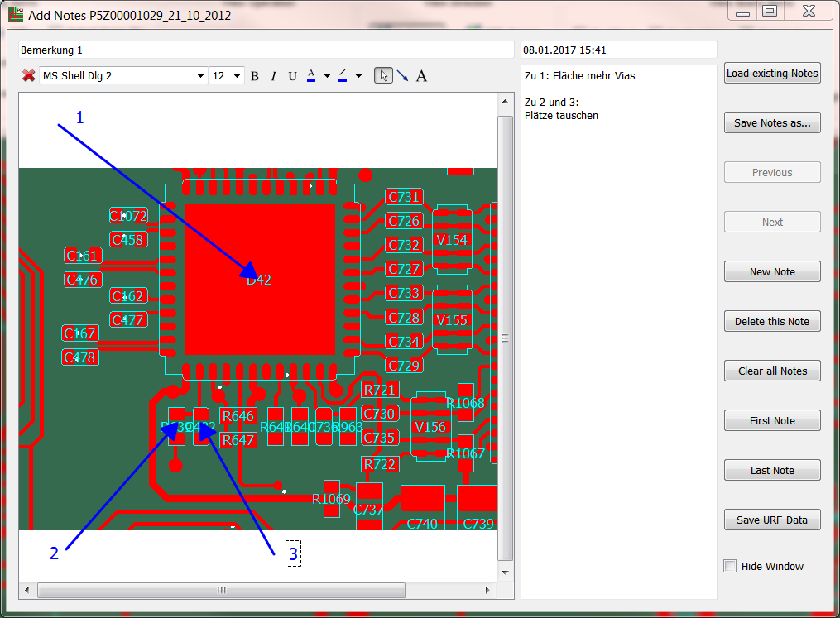840x618 pixels.
Task: Click the horizontal scrollbar thumb
Action: [x=221, y=590]
